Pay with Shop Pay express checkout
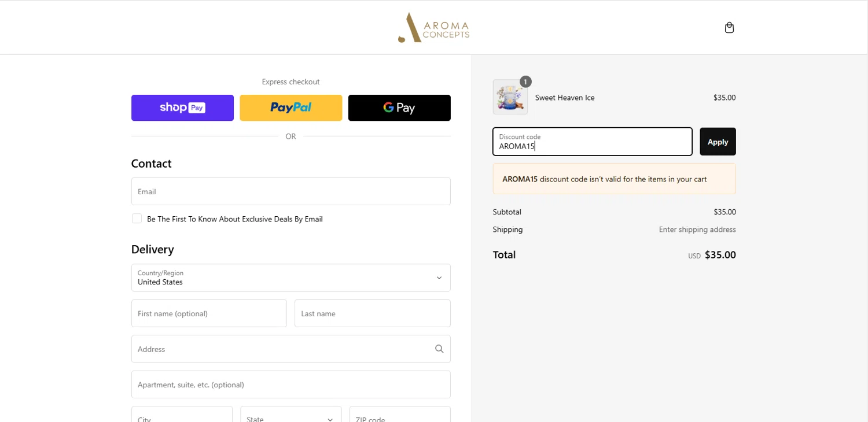 [182, 108]
